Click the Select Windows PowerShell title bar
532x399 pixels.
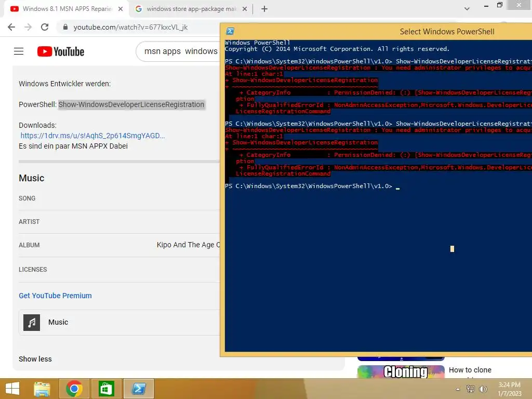[447, 32]
